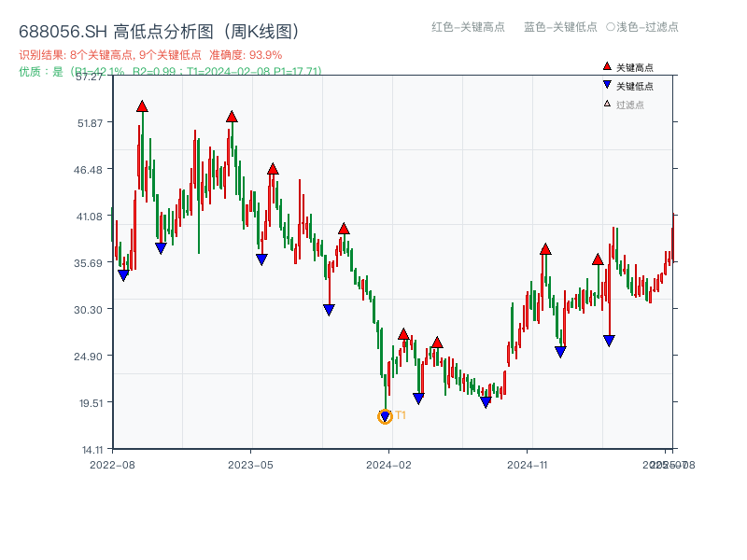Click the red triangle marking the 2022 peak high
The height and width of the screenshot is (560, 747).
pyautogui.click(x=141, y=107)
